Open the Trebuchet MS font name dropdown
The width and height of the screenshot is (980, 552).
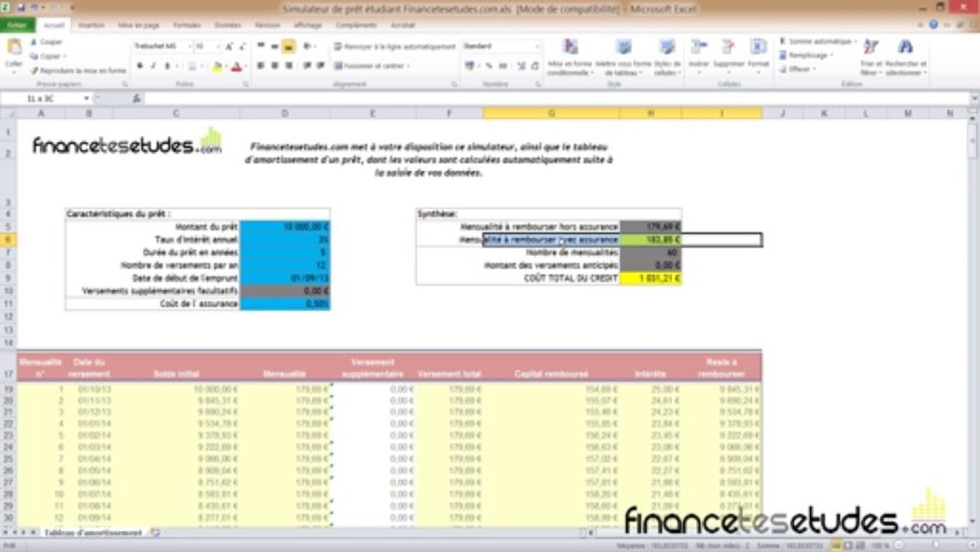188,47
